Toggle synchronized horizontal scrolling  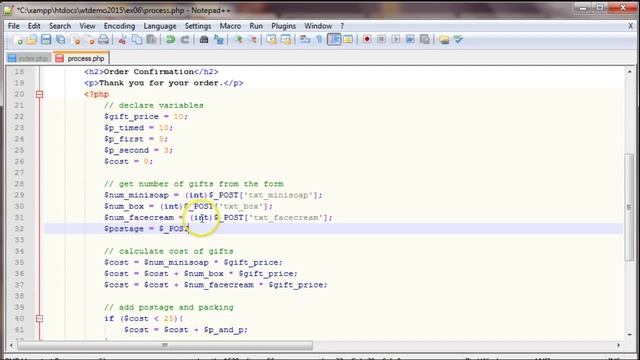click(286, 40)
